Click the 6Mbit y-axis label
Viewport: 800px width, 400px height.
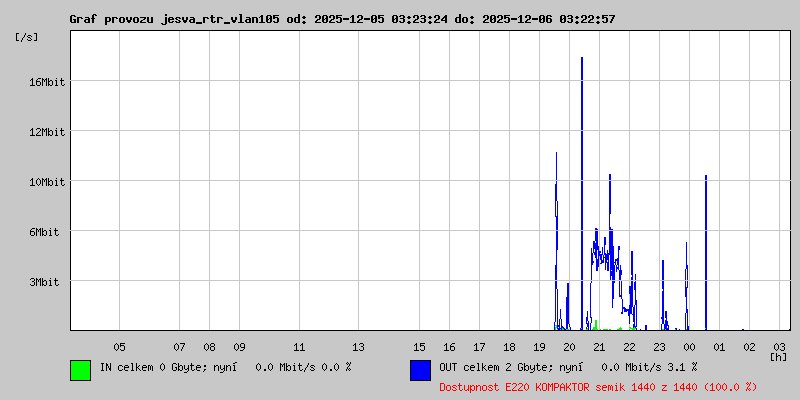(46, 232)
